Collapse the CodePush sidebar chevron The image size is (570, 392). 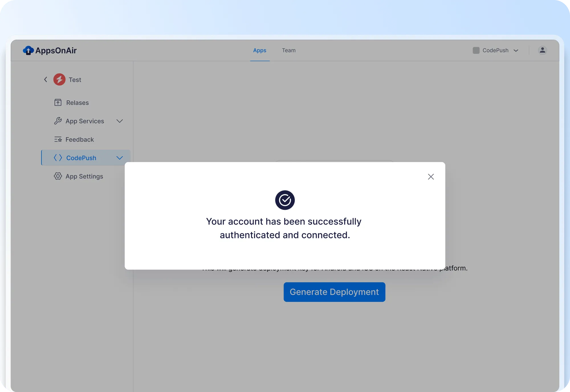pos(120,158)
